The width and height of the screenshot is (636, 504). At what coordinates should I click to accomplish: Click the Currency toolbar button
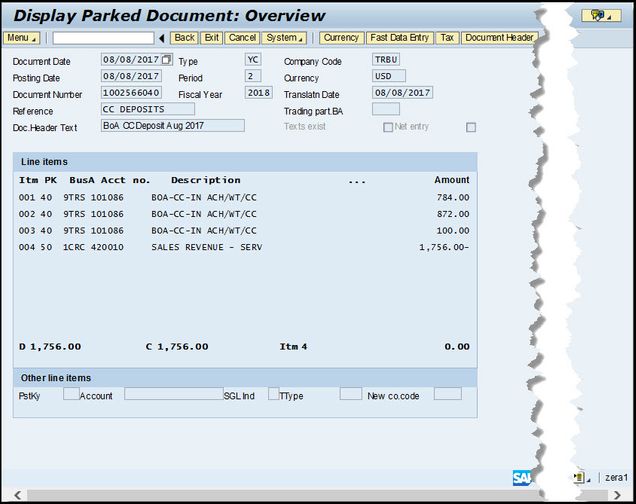[342, 38]
